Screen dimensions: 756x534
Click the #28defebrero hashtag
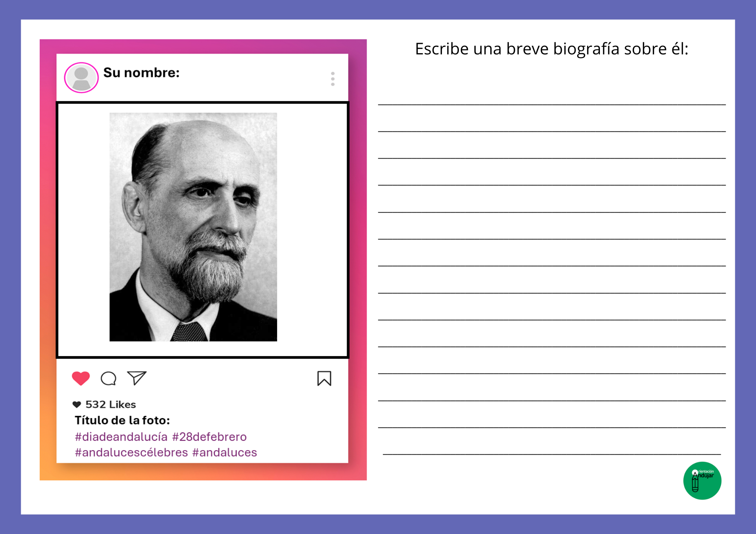209,437
